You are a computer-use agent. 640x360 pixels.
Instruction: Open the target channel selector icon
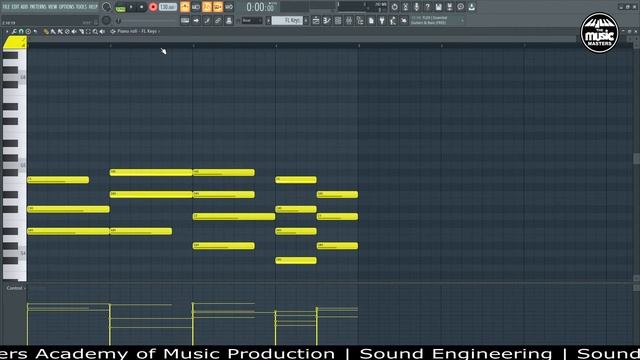pos(113,31)
